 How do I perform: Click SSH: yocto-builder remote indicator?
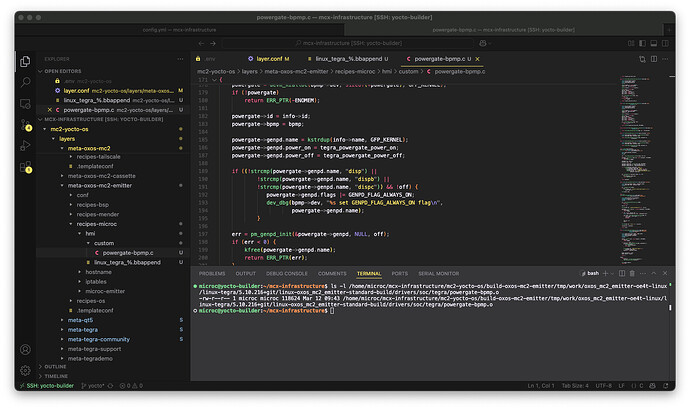[x=46, y=386]
